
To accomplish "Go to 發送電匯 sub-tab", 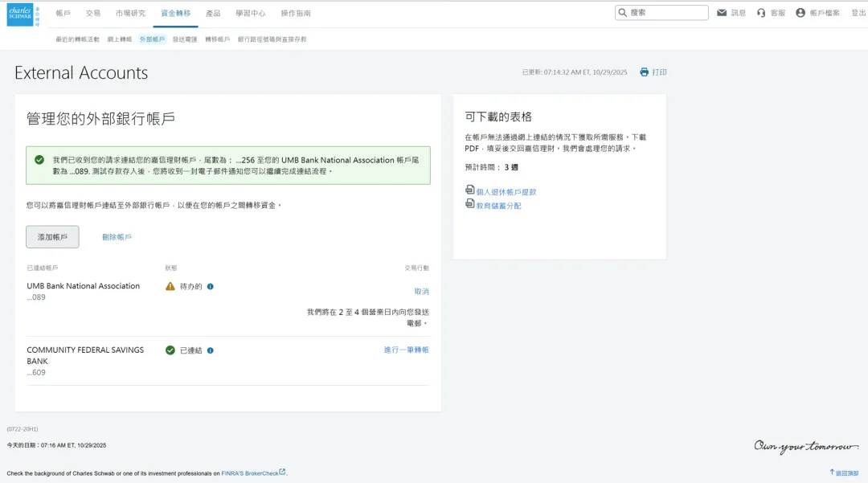I will click(x=185, y=39).
